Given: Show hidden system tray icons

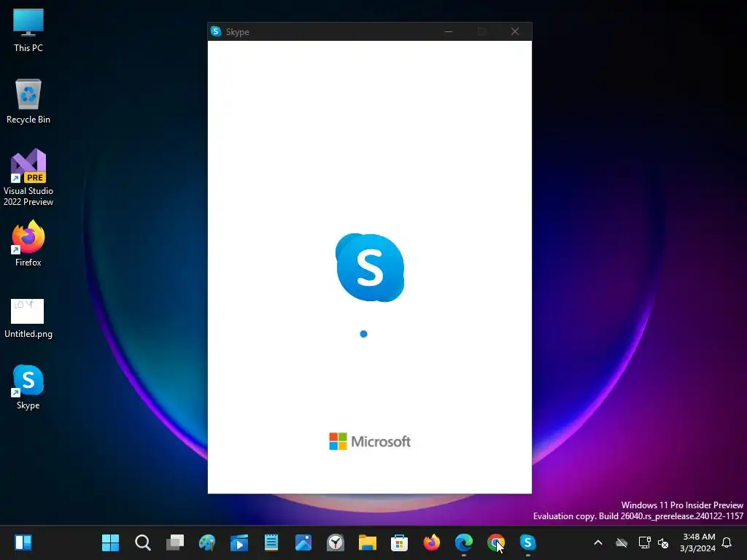Looking at the screenshot, I should click(x=598, y=542).
